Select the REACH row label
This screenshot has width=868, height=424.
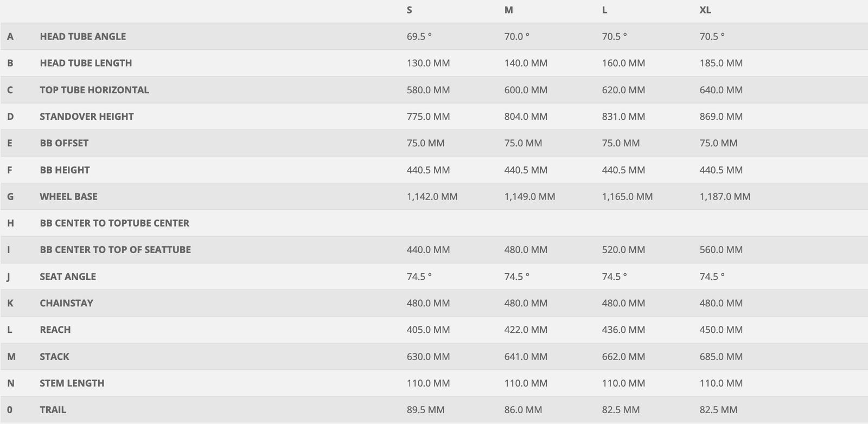coord(55,330)
